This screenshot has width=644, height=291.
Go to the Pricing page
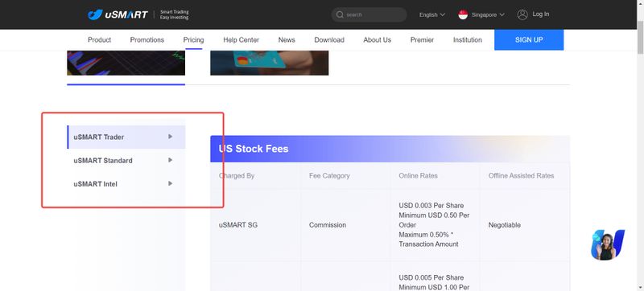point(193,39)
